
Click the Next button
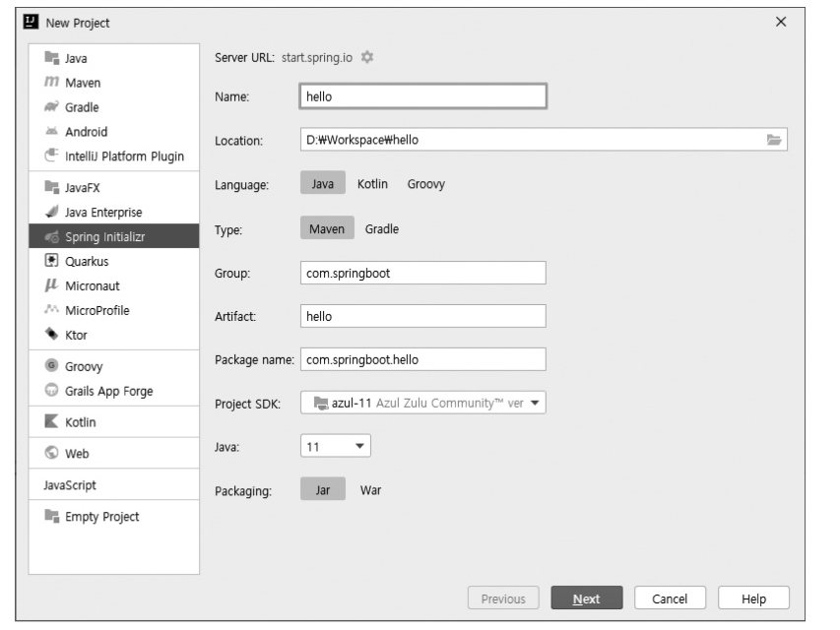(x=587, y=598)
